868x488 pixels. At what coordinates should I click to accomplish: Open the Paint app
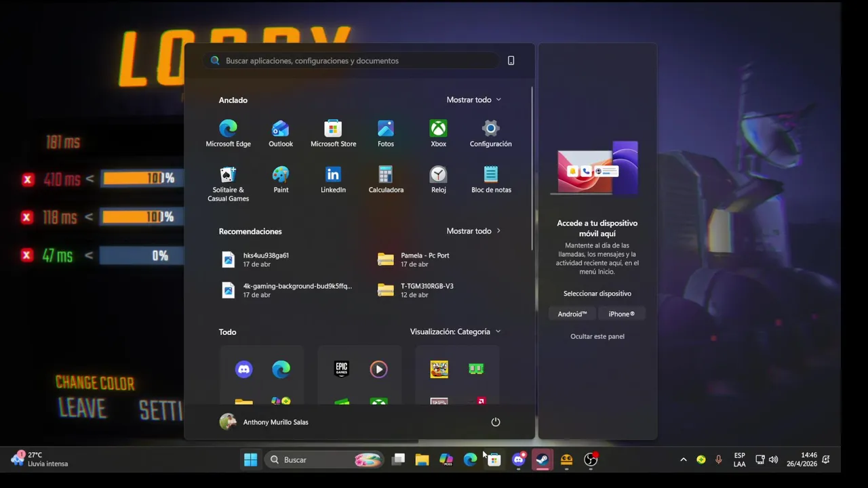point(281,180)
